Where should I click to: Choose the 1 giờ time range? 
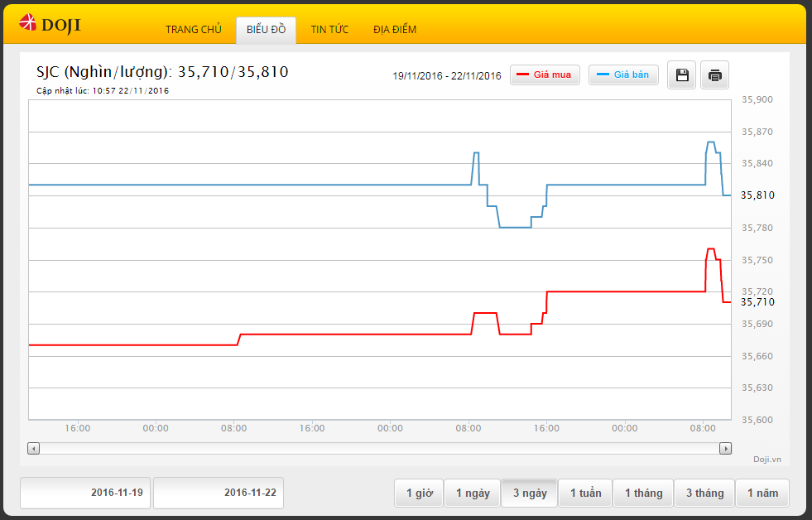pyautogui.click(x=419, y=493)
